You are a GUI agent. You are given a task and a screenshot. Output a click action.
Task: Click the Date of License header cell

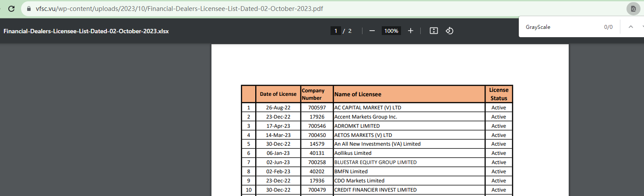(278, 94)
